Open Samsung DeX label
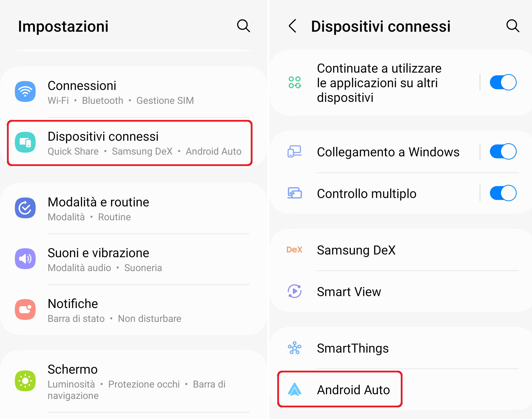 [356, 250]
